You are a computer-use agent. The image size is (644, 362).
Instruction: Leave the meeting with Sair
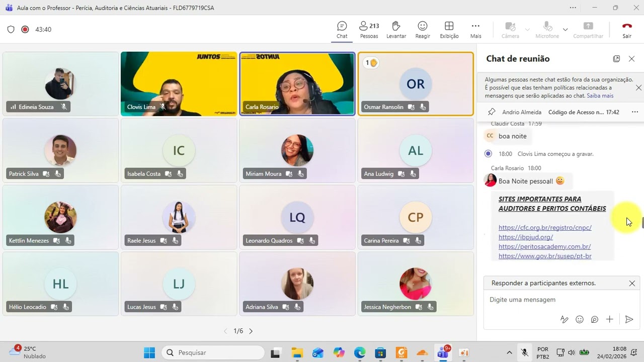click(627, 30)
